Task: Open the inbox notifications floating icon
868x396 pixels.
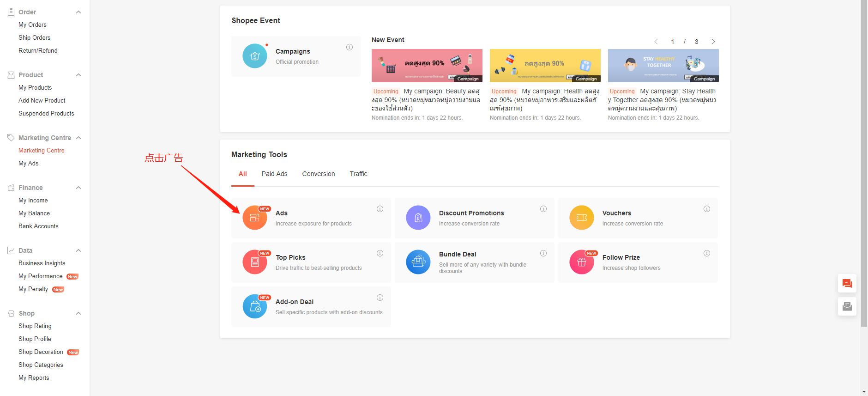Action: pos(847,306)
